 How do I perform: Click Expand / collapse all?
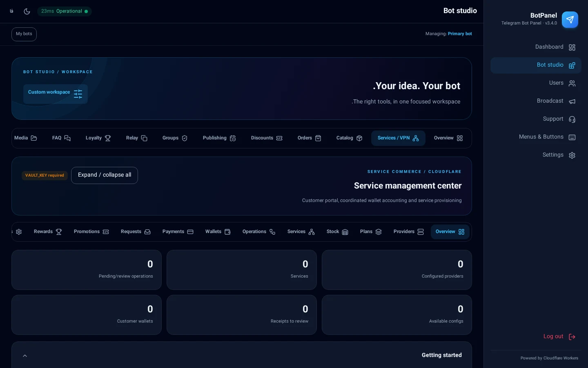click(105, 175)
